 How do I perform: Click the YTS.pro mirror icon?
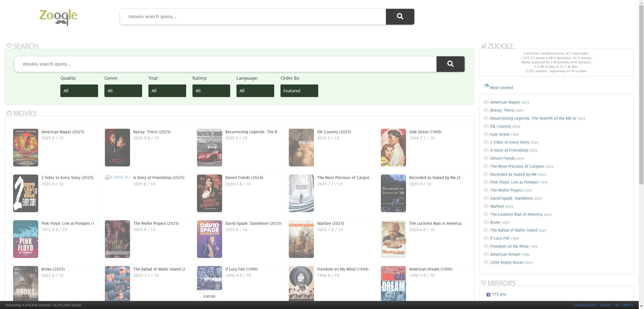[x=488, y=294]
